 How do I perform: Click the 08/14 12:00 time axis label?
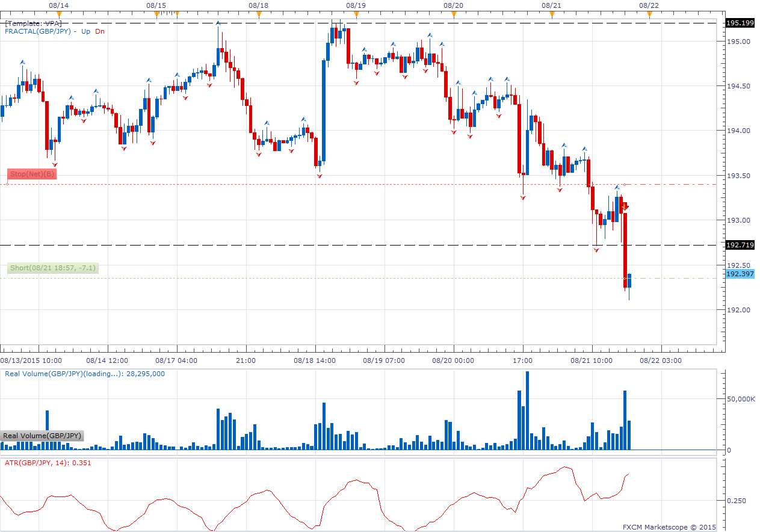108,360
